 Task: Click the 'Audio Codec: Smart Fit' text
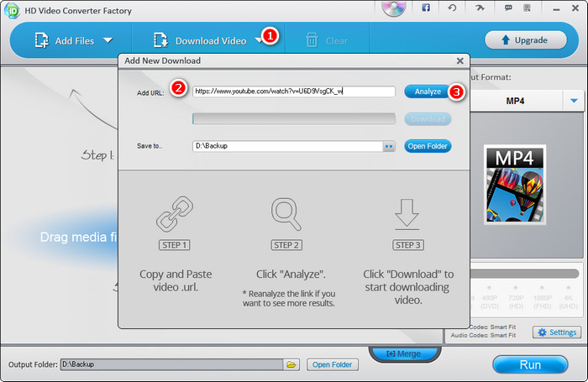pos(483,336)
